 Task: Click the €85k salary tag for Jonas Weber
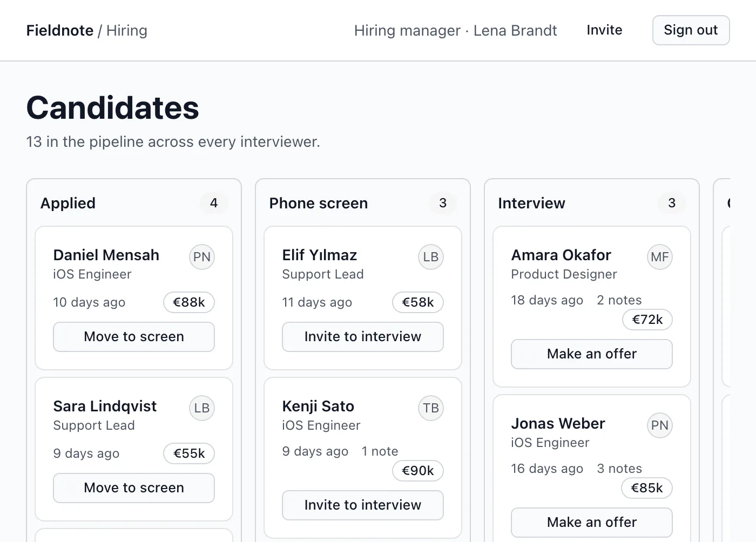click(x=647, y=488)
